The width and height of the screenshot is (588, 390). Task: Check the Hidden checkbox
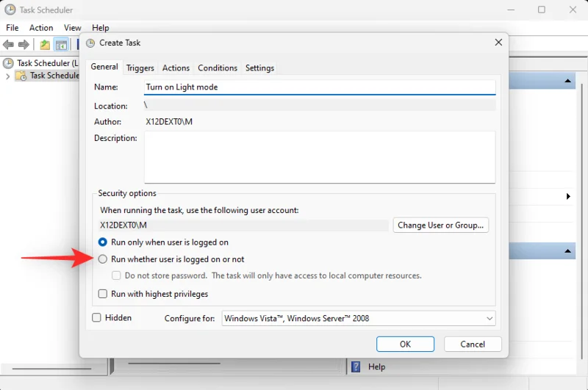tap(96, 318)
